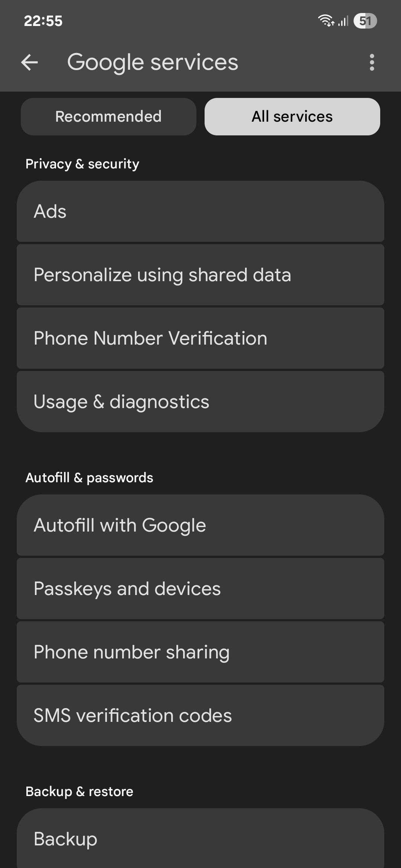Open the three-dot overflow menu
Screen dimensions: 401x868
click(x=372, y=62)
